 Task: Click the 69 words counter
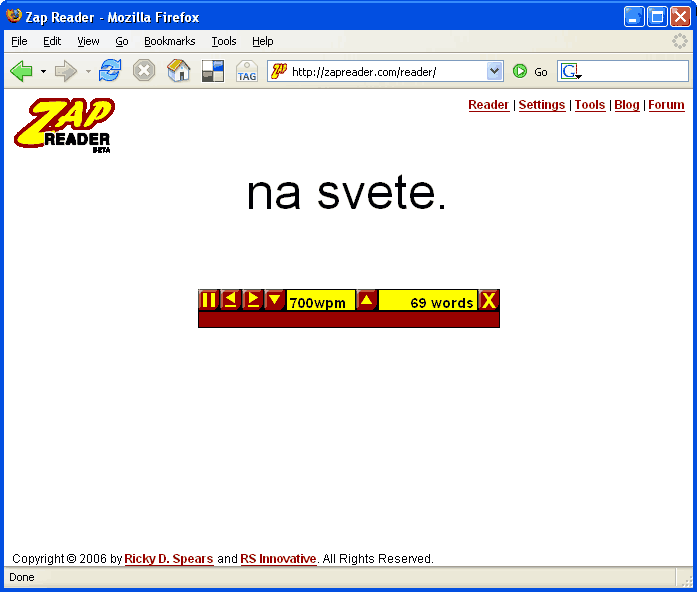[x=428, y=301]
